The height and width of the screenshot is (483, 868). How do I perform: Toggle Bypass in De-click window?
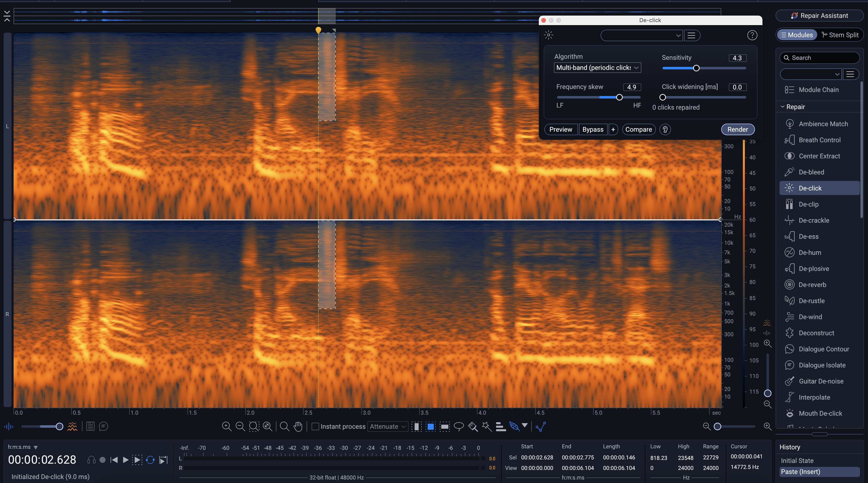click(593, 129)
